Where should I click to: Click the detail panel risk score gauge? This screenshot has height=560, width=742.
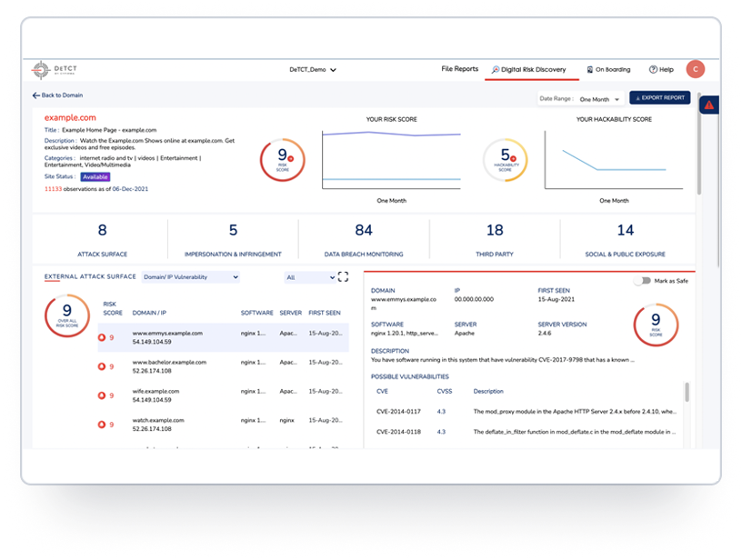(656, 325)
